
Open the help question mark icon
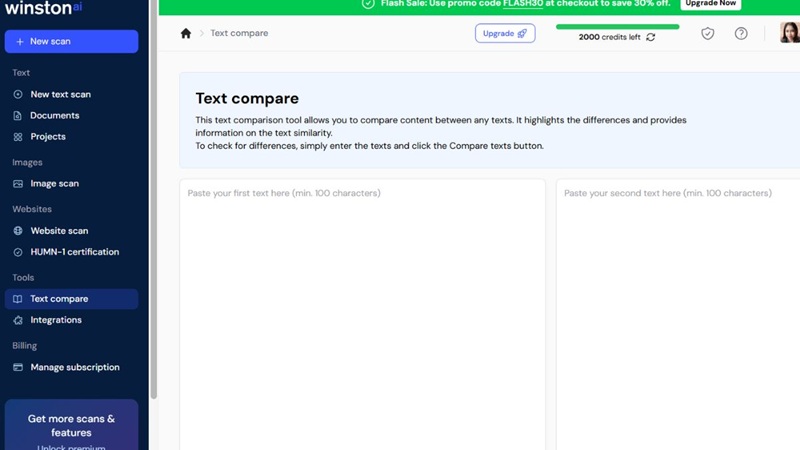pyautogui.click(x=741, y=34)
